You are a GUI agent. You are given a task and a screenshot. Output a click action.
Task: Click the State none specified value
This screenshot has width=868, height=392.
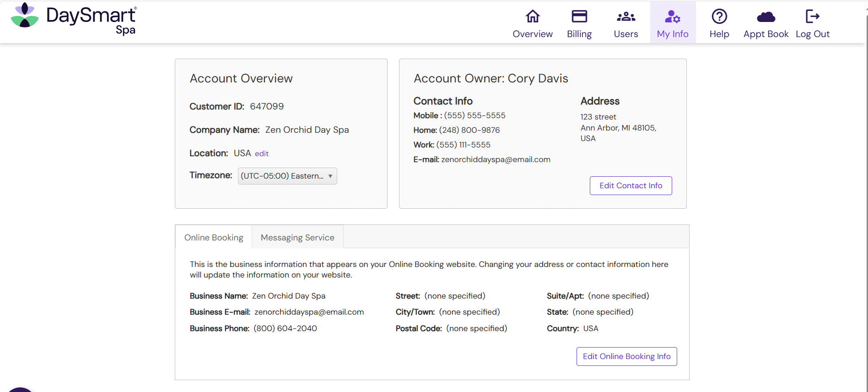603,312
